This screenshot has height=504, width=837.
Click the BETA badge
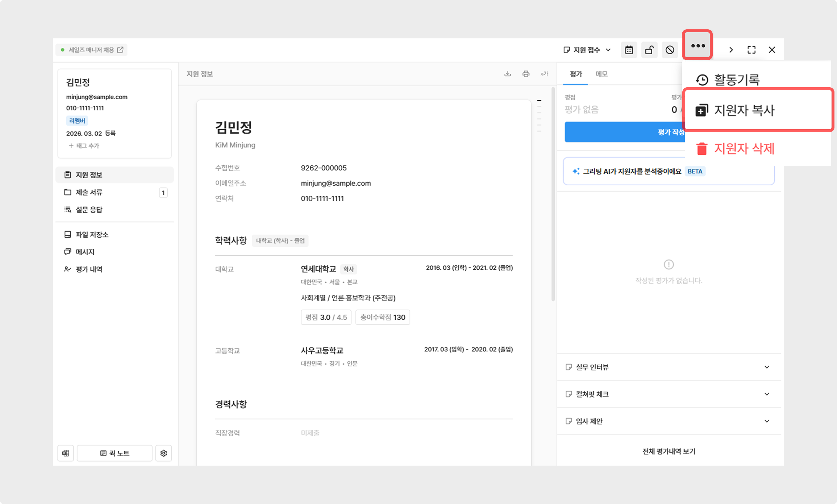695,172
